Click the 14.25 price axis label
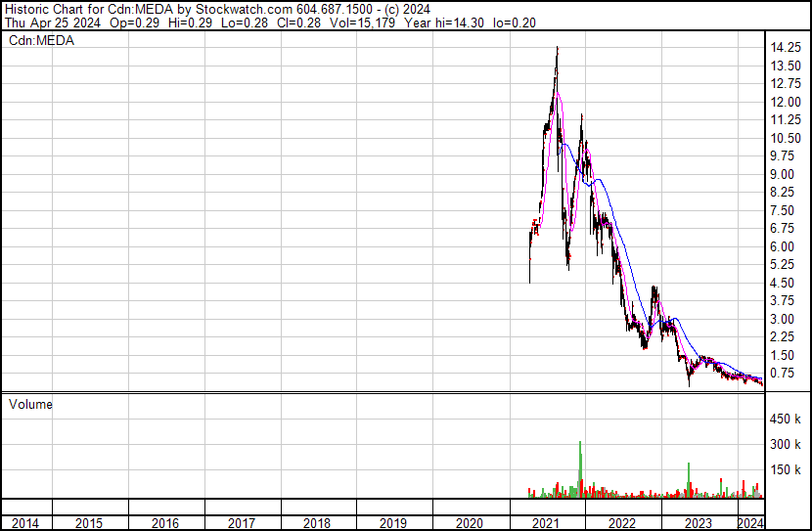Screen dimensions: 812x531 coord(786,48)
